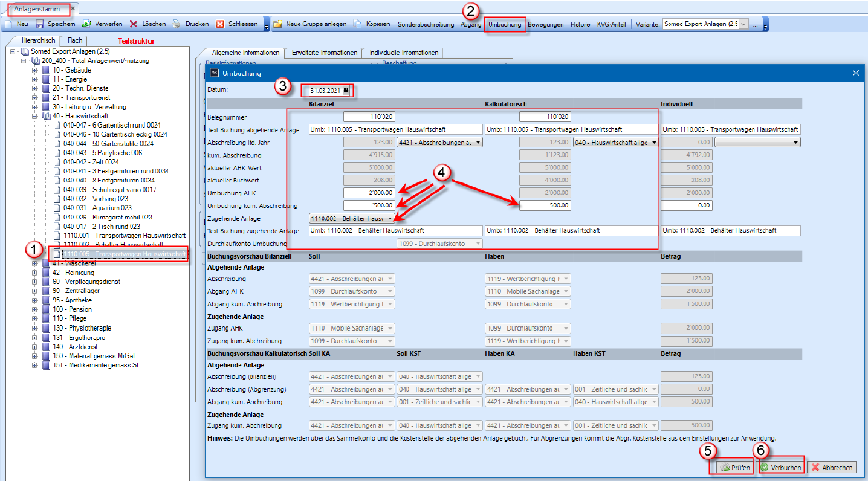Expand the 10 - Gebäude tree node
Image resolution: width=868 pixels, height=481 pixels.
point(34,70)
